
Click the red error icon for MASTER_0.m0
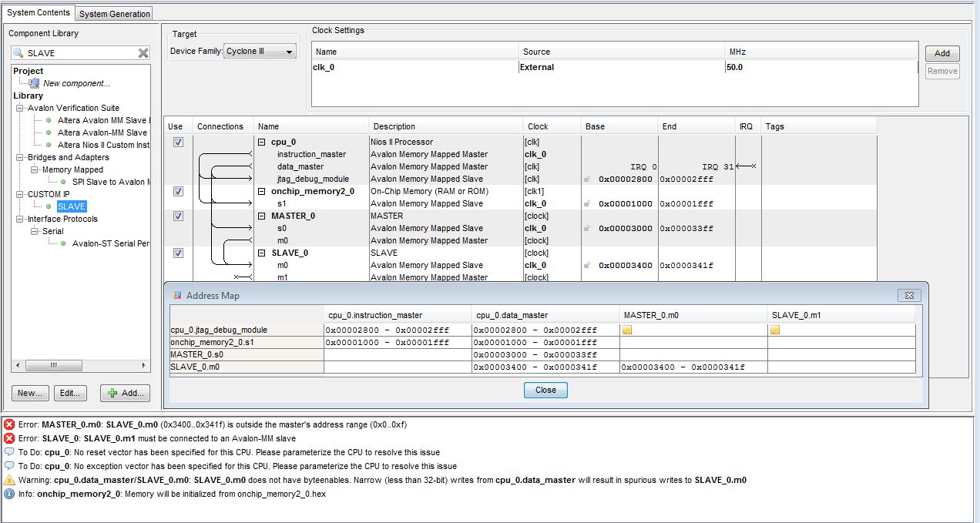tap(9, 424)
